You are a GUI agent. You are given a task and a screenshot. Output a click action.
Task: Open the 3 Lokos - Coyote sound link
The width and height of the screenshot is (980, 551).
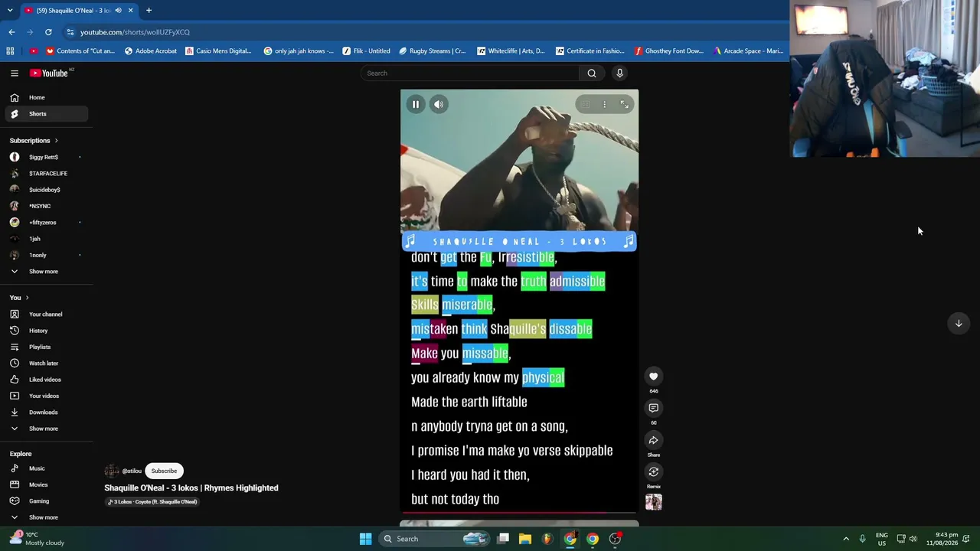pos(153,502)
